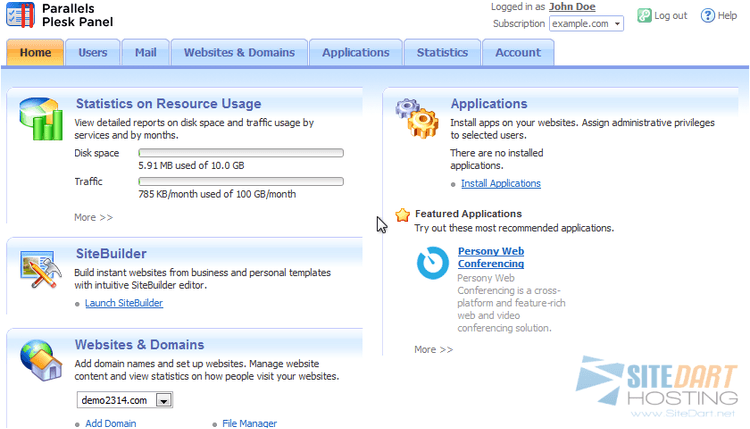Click the Launch SiteBuilder link

coord(124,303)
